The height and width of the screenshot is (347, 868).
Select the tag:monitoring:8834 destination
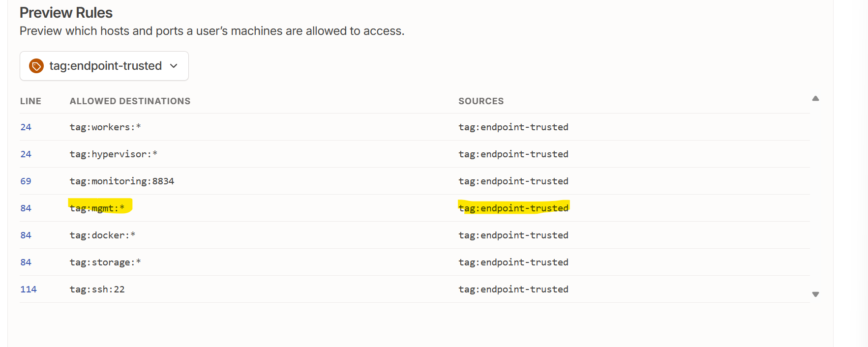(x=122, y=181)
